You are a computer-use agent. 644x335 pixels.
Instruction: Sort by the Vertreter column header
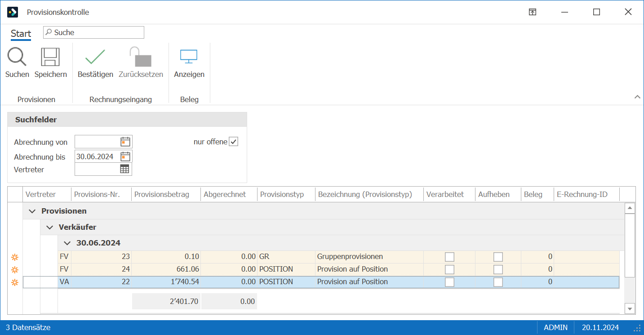pyautogui.click(x=47, y=194)
